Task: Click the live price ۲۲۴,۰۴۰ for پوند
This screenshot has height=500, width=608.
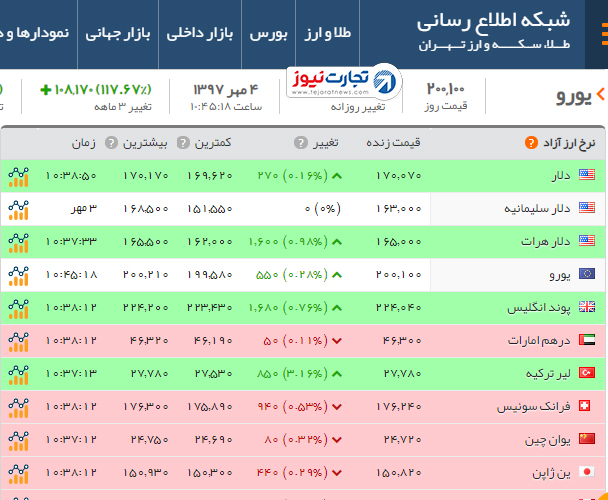Action: coord(399,308)
